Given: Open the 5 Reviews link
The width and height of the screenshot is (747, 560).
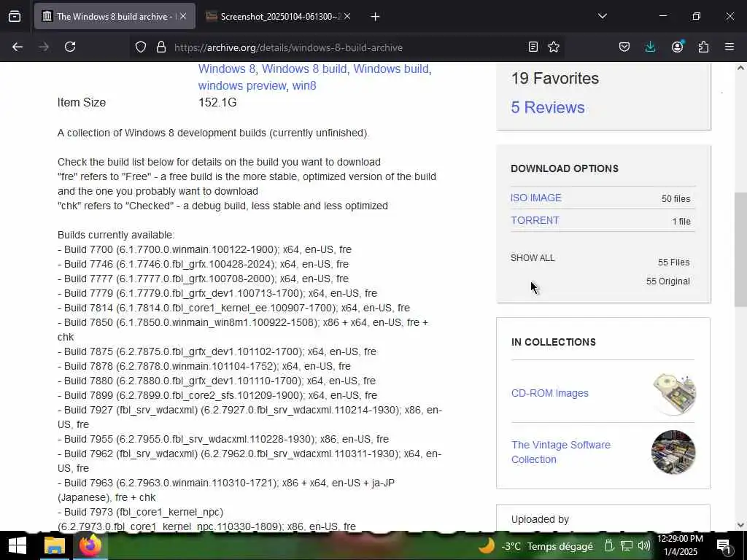Looking at the screenshot, I should coord(548,107).
